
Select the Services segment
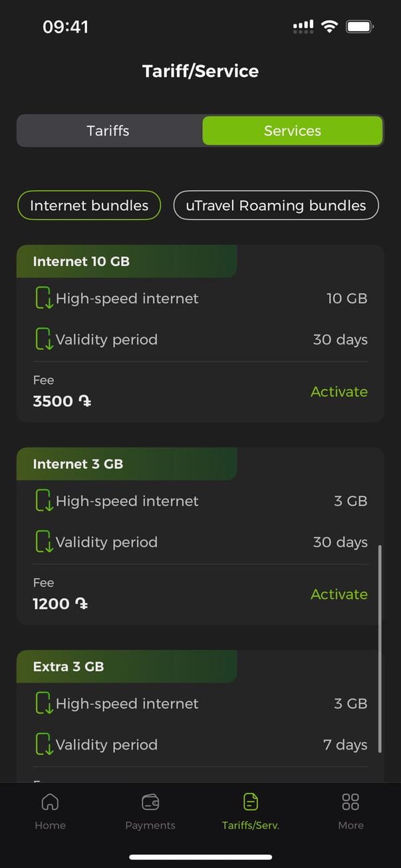coord(293,130)
